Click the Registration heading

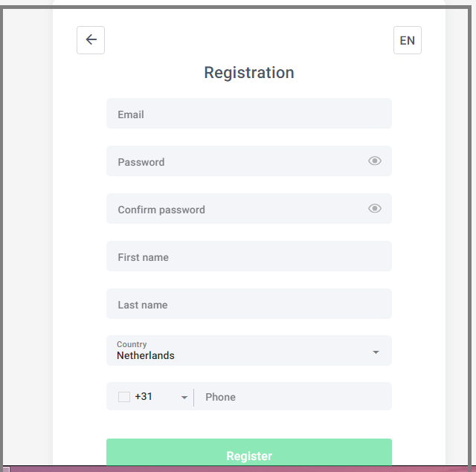(x=249, y=73)
